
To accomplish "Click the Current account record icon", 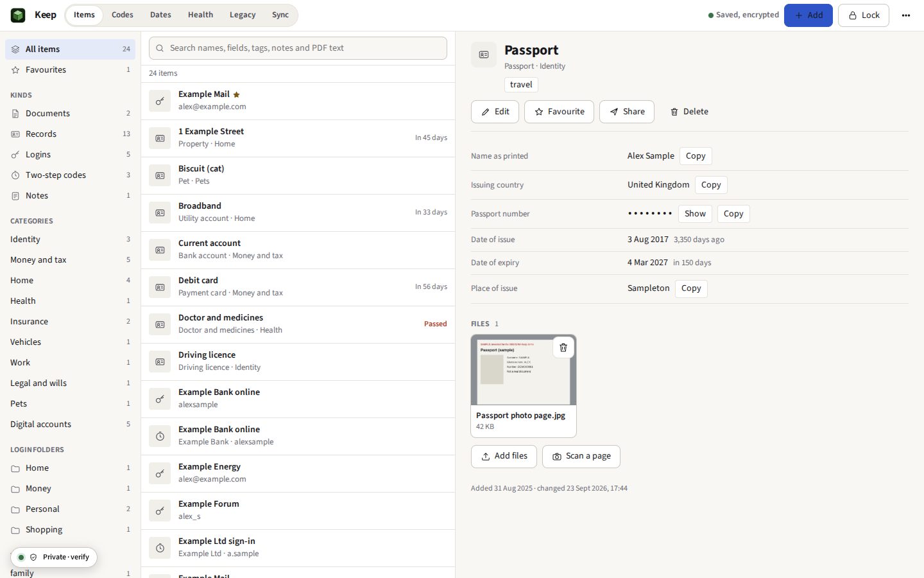I will pos(160,250).
